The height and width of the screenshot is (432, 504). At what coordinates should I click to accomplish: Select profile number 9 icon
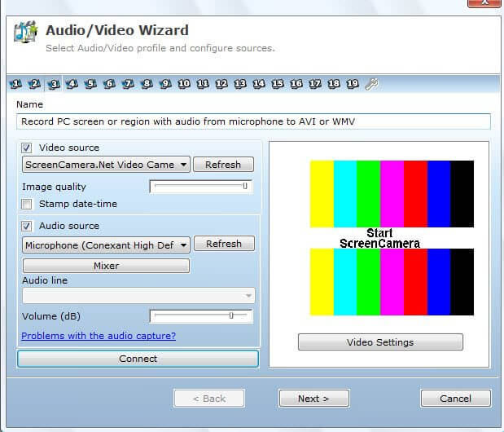coord(165,84)
